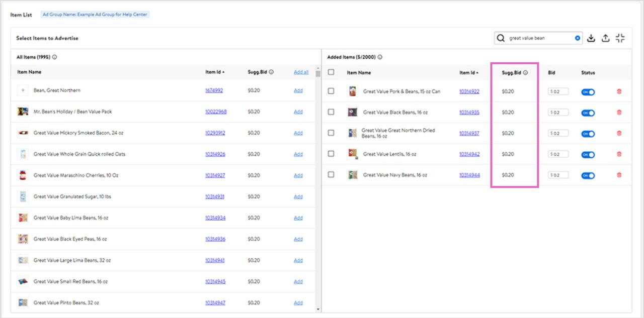This screenshot has height=318, width=644.
Task: Delete Great Value Black Beans row
Action: pos(619,113)
